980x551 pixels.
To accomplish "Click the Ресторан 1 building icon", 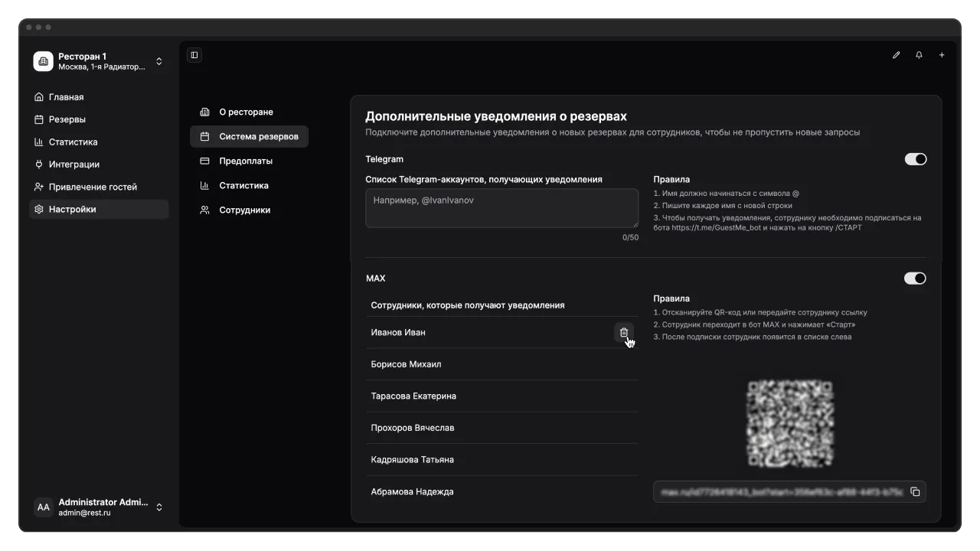I will (44, 61).
